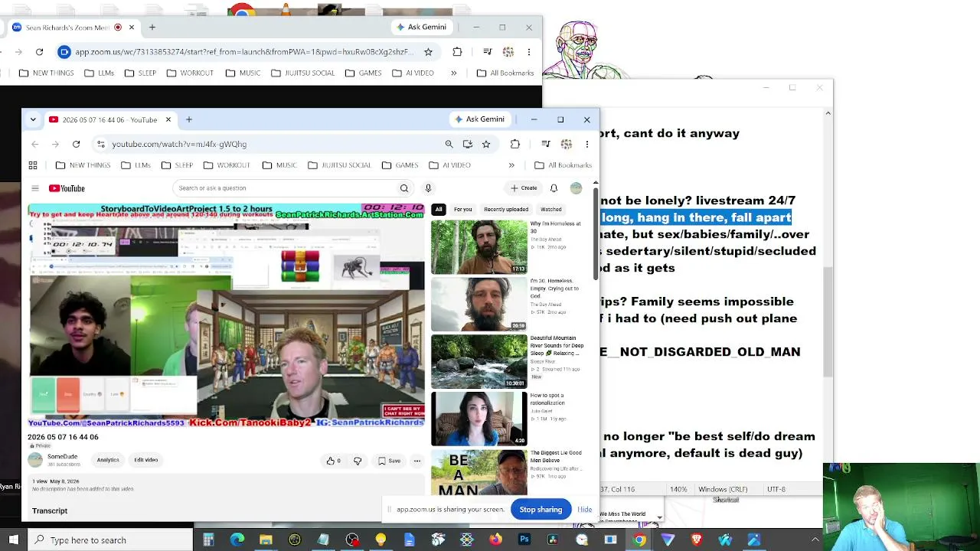Open Brave browser from the taskbar

pyautogui.click(x=696, y=540)
